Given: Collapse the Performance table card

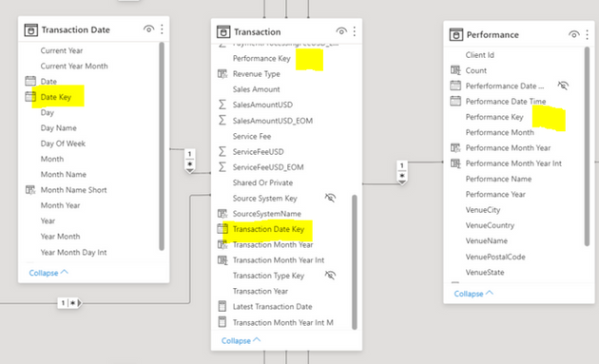Looking at the screenshot, I should pyautogui.click(x=473, y=294).
